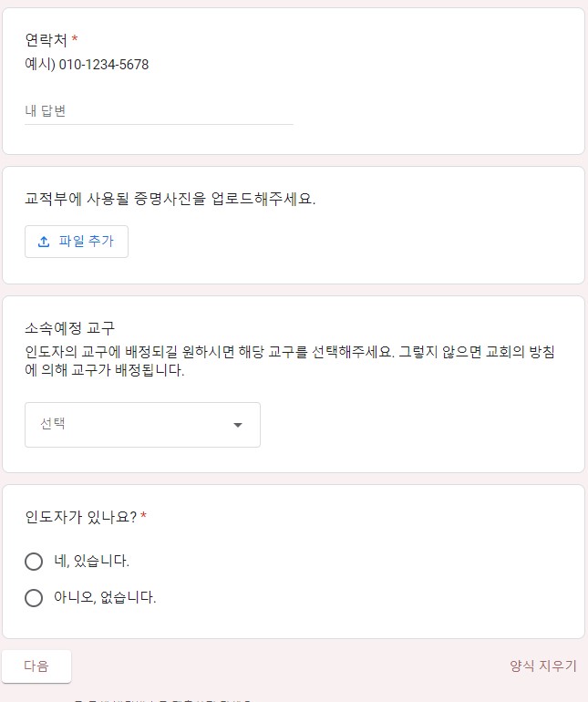Click the upload arrow icon for 파일 추가
Screen dimensions: 588x702
(x=44, y=242)
